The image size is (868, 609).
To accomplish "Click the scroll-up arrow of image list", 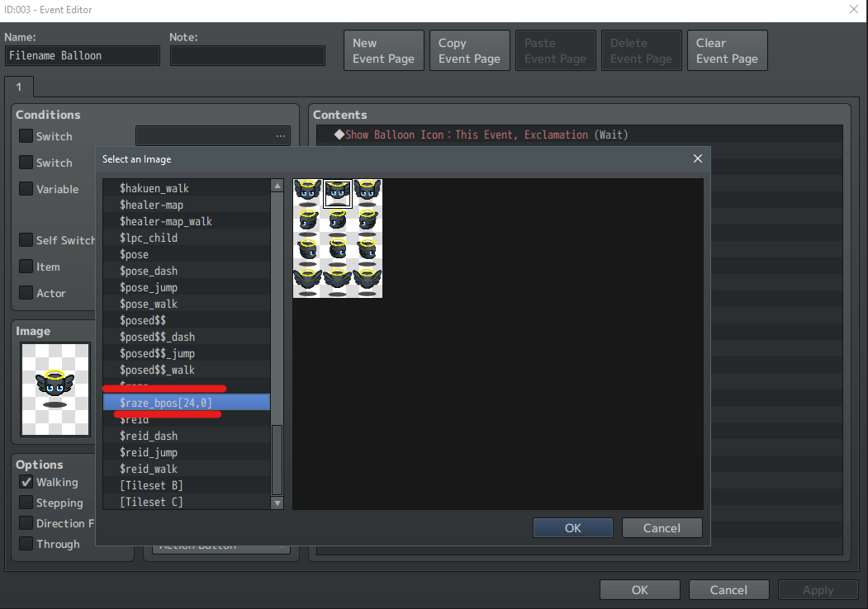I will 277,186.
